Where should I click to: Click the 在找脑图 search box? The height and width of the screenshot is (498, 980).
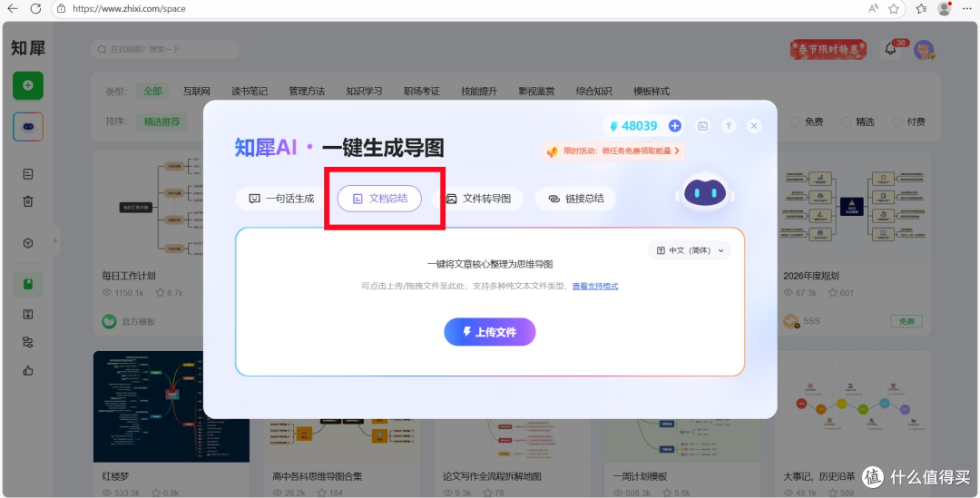click(165, 49)
